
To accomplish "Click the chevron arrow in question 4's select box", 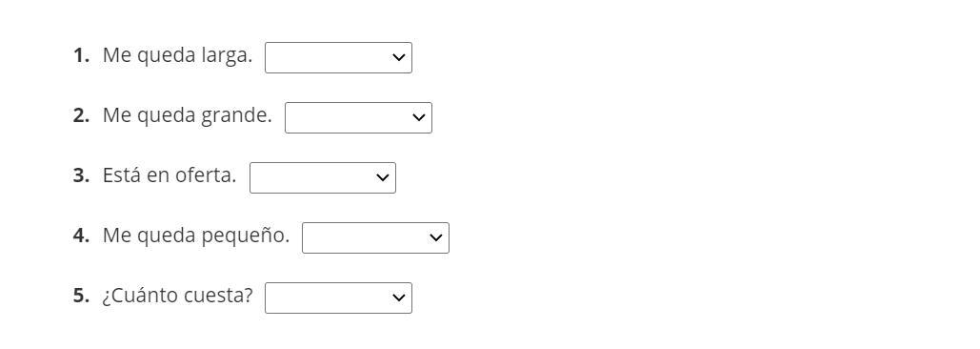I will [435, 237].
